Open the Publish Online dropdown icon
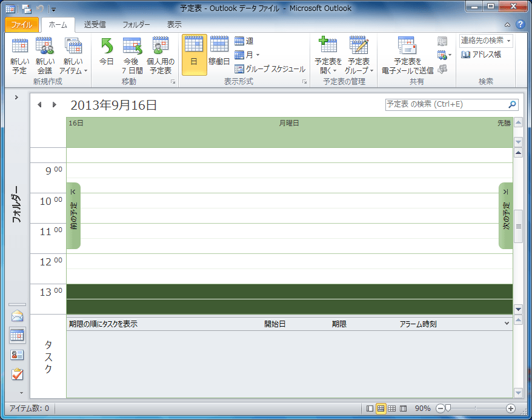The width and height of the screenshot is (532, 420). click(444, 55)
